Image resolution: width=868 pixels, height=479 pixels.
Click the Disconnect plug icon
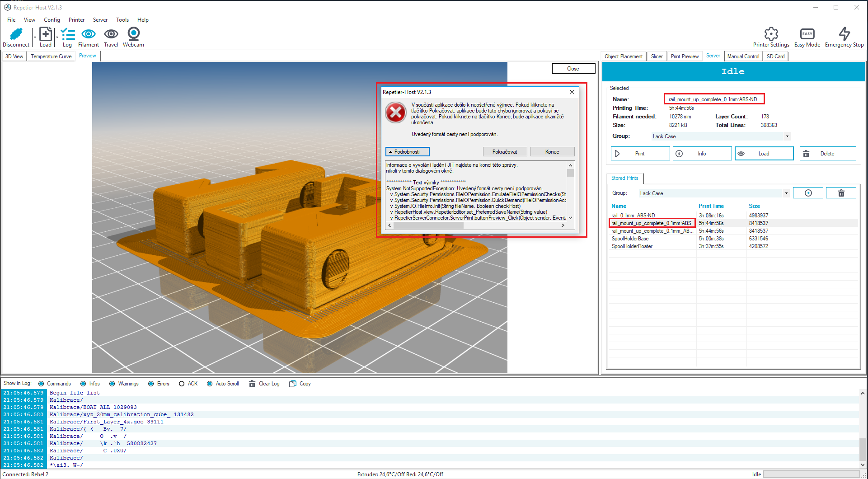[x=16, y=34]
